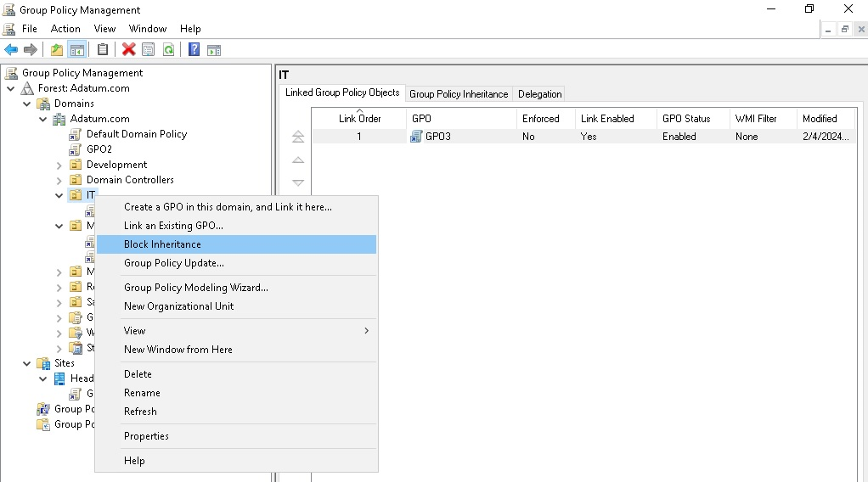Launch Group Policy Modeling Wizard...
868x482 pixels.
(236, 287)
